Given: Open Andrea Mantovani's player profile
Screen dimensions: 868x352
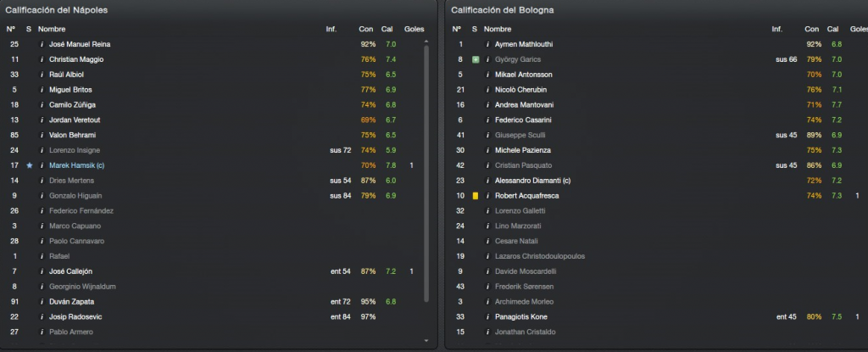Looking at the screenshot, I should click(524, 105).
